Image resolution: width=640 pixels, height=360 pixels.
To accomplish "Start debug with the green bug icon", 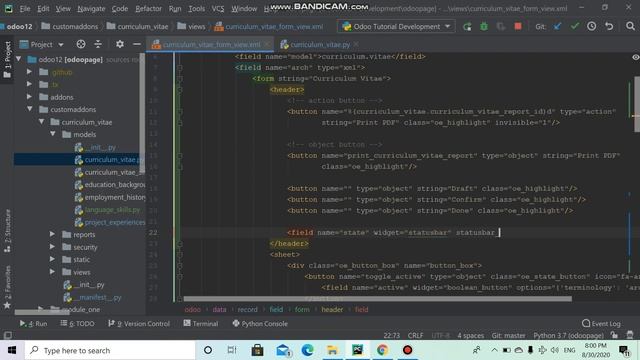I will pos(484,27).
